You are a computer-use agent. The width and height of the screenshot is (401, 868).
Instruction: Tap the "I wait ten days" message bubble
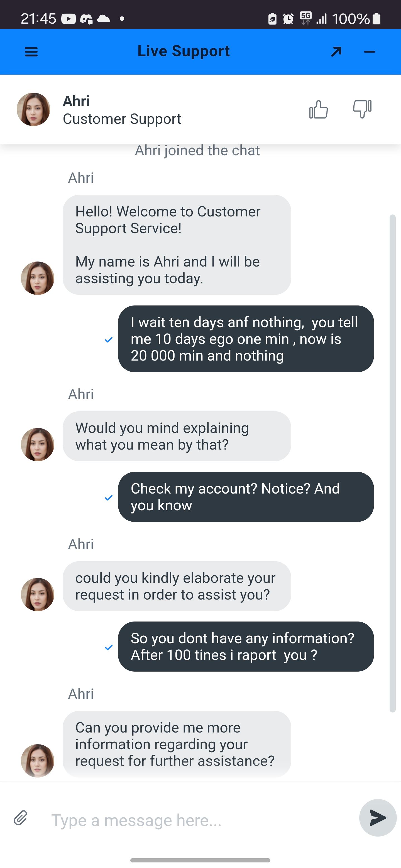pos(246,339)
